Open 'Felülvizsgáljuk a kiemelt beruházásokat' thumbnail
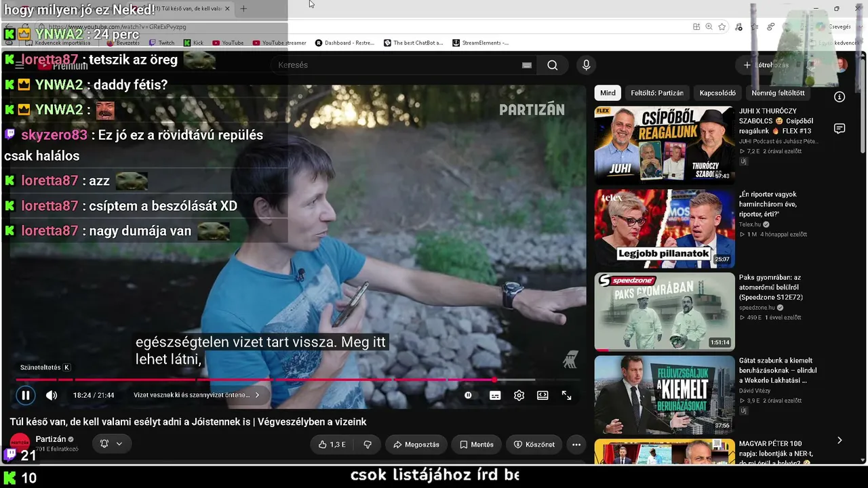Screen dimensions: 868x488 (665, 395)
